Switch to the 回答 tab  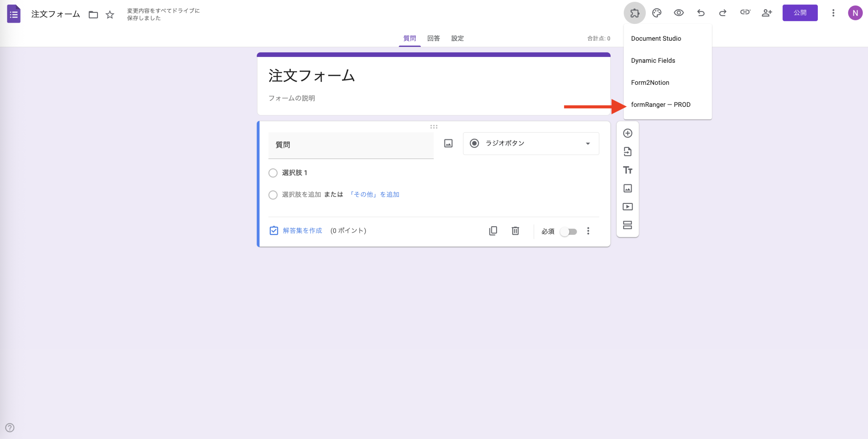[x=433, y=38]
